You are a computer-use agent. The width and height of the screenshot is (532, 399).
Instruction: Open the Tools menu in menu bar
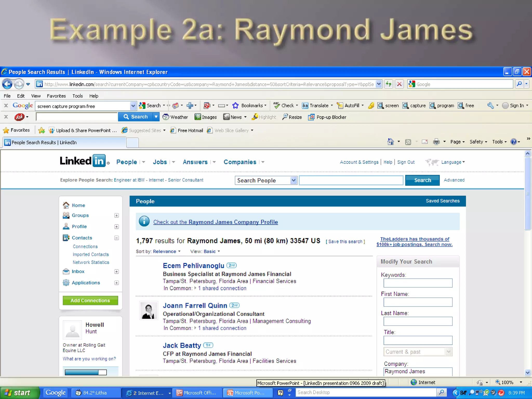coord(77,96)
